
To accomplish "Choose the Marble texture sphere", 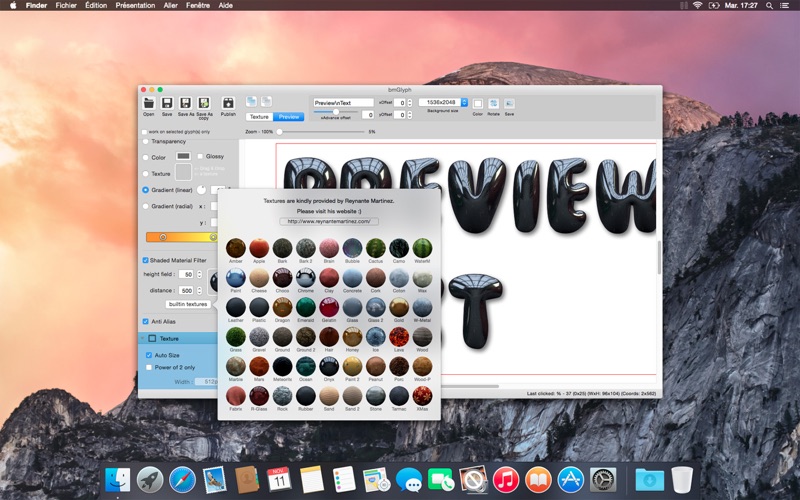I will pos(236,366).
